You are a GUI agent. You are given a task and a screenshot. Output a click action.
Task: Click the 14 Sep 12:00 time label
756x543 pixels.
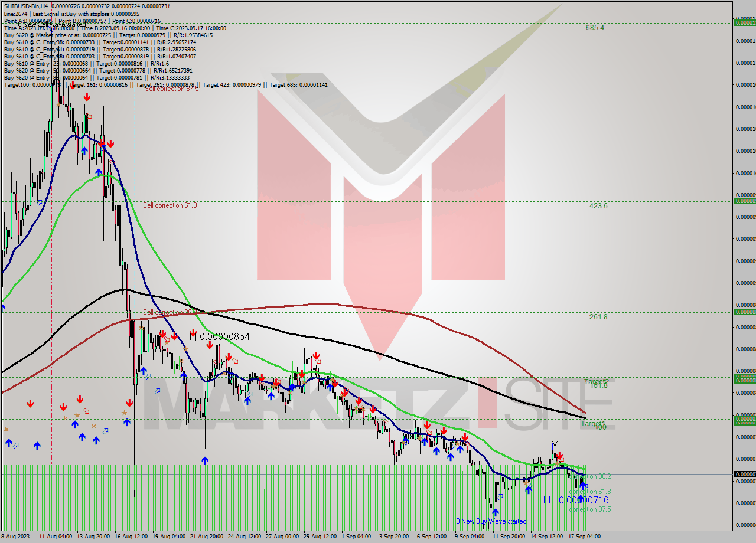(547, 536)
